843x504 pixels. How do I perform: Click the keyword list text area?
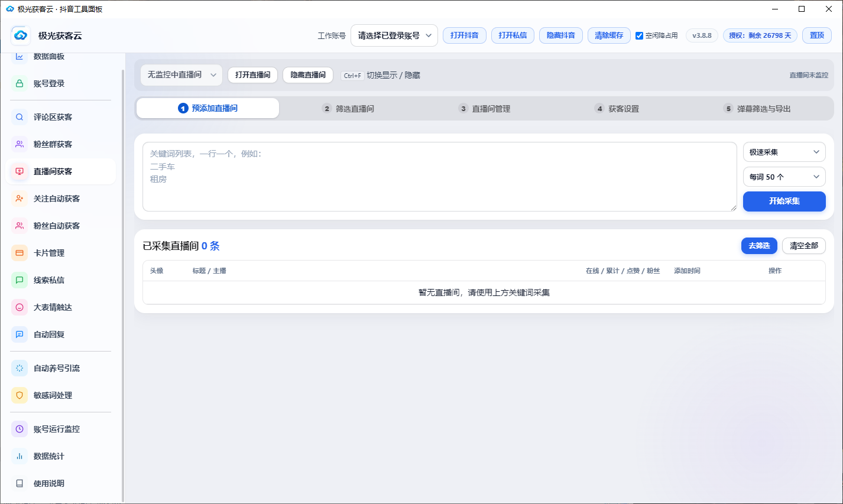point(440,177)
